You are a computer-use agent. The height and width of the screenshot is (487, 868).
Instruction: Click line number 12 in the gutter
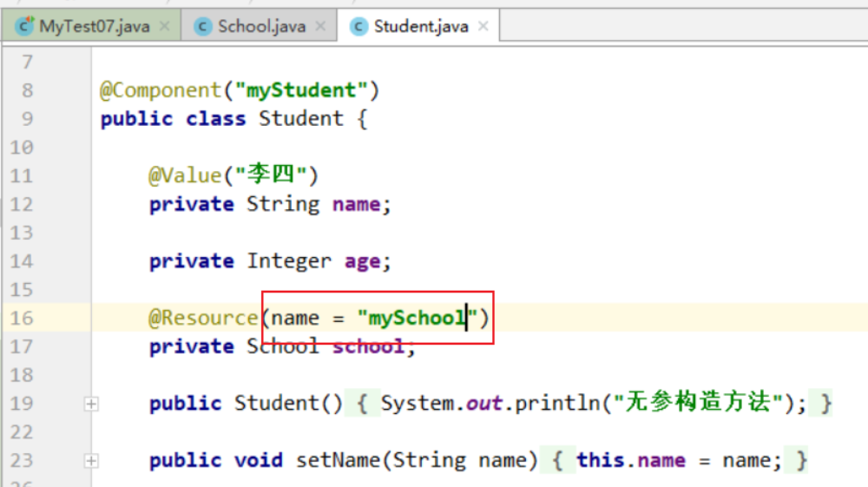pyautogui.click(x=22, y=204)
